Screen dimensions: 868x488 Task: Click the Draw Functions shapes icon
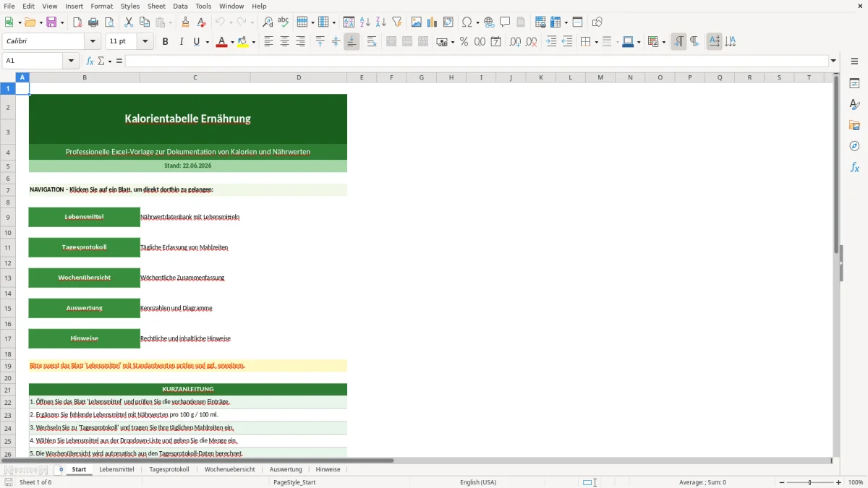coord(597,22)
